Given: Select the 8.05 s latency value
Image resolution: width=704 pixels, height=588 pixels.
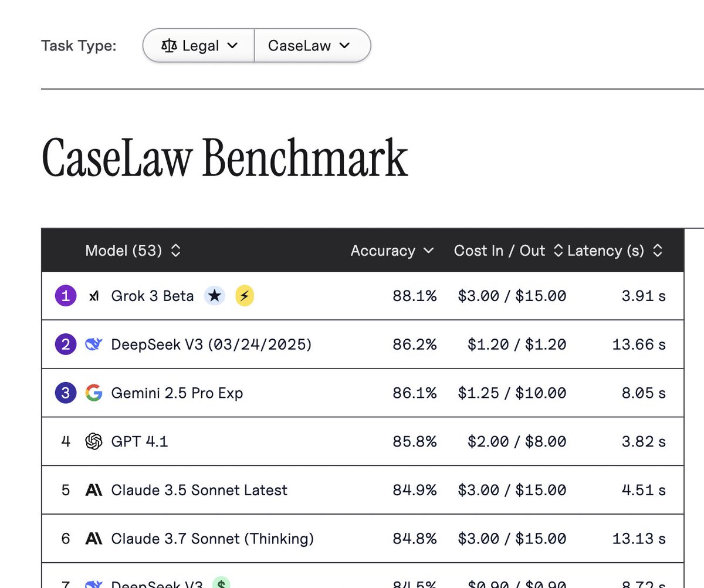Looking at the screenshot, I should [x=644, y=393].
